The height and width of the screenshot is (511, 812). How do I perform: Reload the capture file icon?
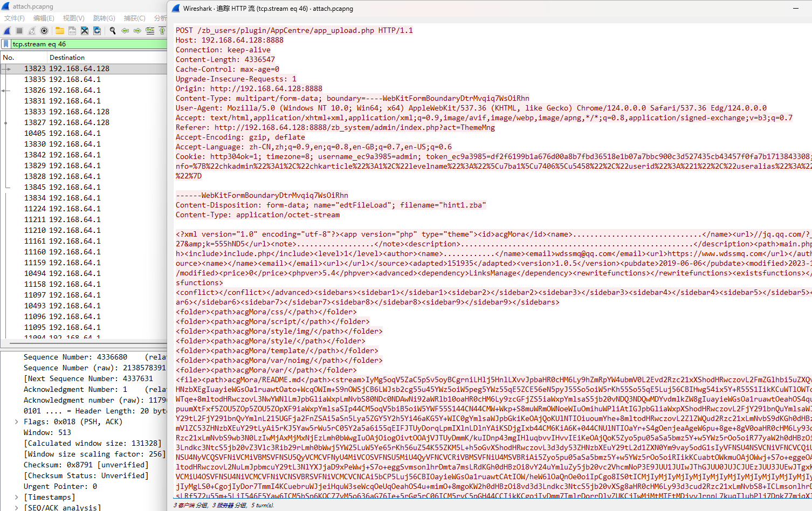click(x=97, y=31)
